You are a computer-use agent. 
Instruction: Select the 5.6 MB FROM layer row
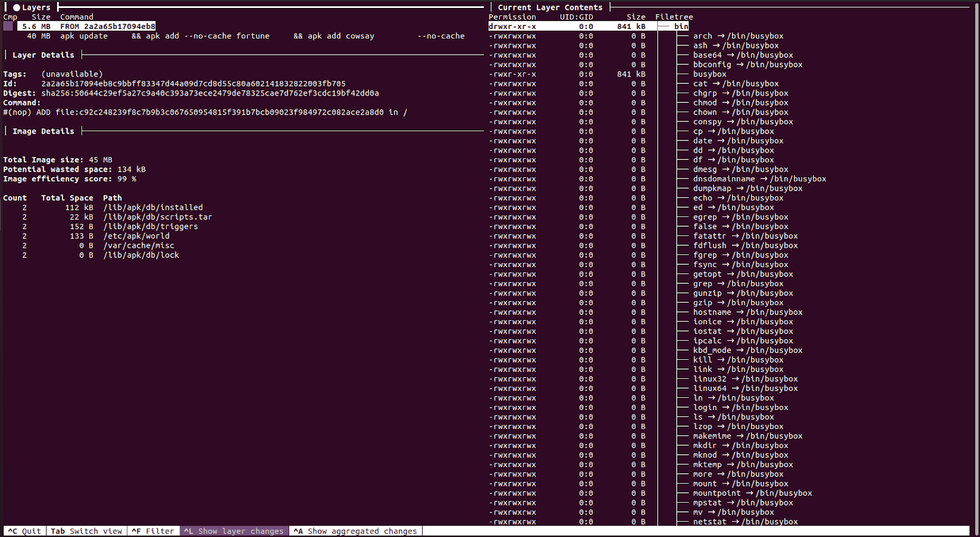tap(87, 26)
